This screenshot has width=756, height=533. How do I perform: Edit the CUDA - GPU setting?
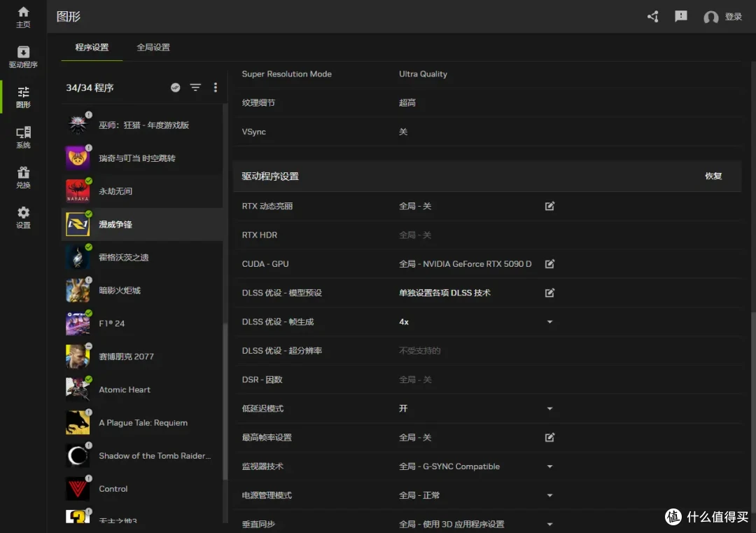tap(549, 264)
